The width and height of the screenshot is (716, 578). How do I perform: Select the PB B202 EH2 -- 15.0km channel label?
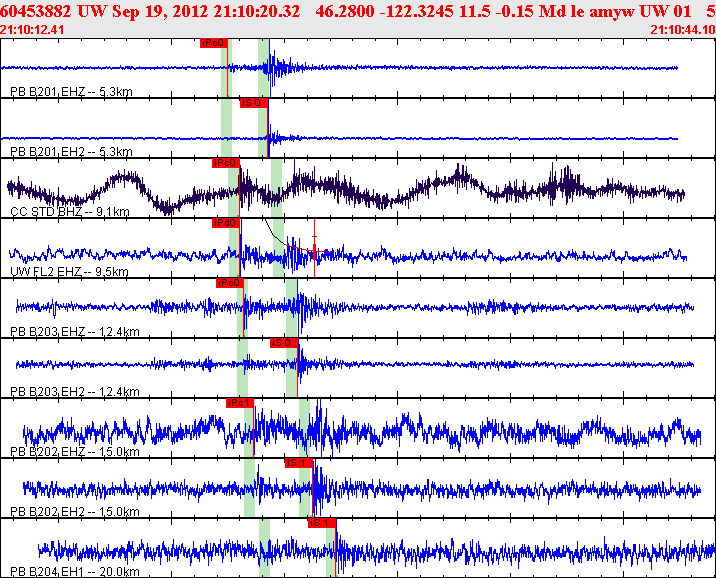(74, 511)
